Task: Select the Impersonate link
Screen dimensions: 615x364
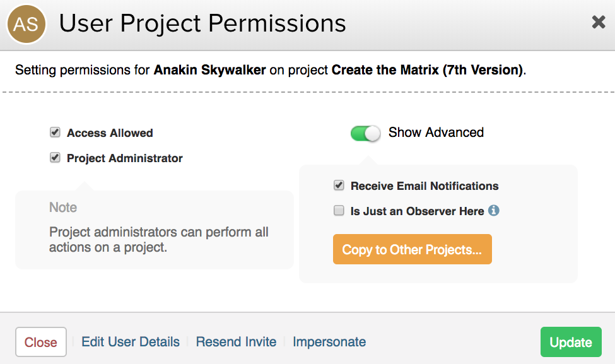Action: [329, 342]
